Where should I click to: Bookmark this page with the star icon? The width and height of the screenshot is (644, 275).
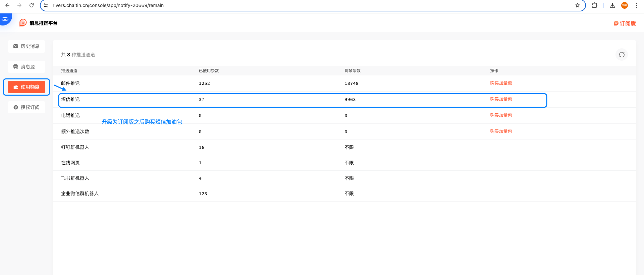click(577, 5)
